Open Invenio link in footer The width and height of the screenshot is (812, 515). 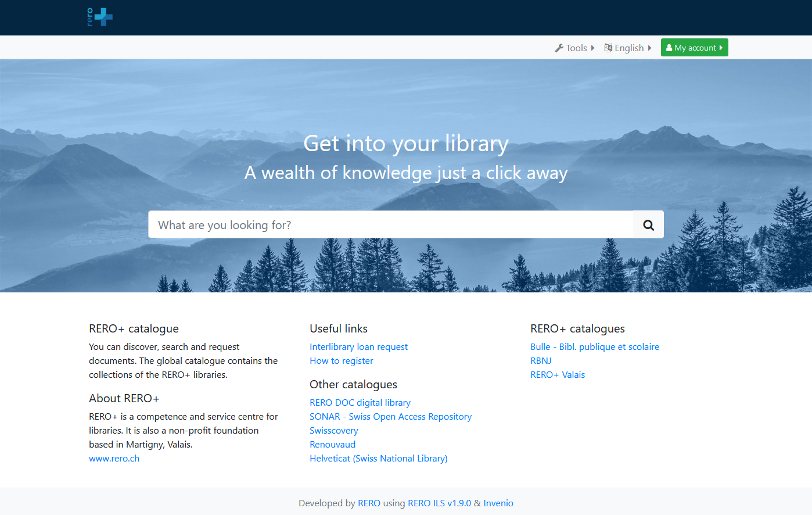pyautogui.click(x=498, y=503)
